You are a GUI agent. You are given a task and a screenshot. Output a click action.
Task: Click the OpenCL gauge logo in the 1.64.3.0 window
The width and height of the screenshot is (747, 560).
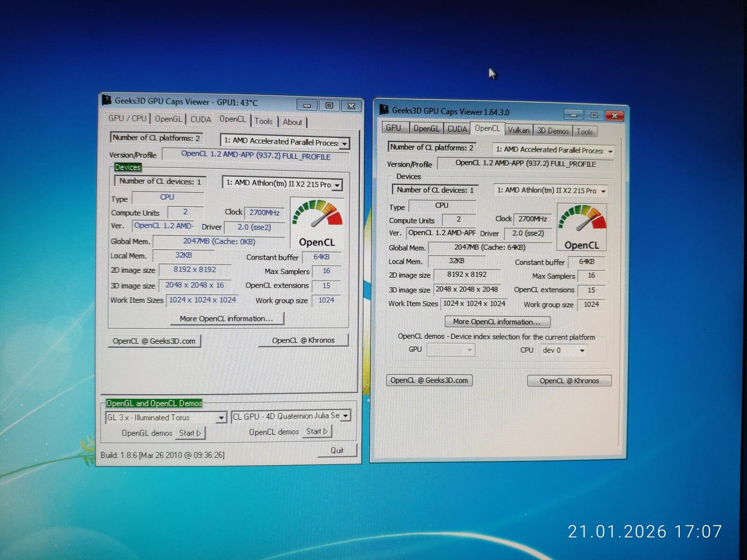click(582, 227)
